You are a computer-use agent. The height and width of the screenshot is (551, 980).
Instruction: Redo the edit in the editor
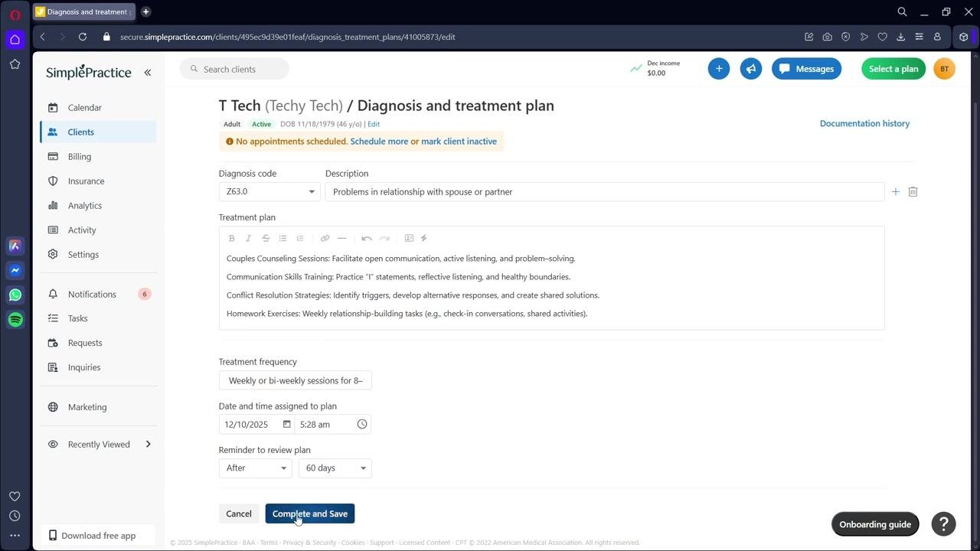(x=384, y=238)
